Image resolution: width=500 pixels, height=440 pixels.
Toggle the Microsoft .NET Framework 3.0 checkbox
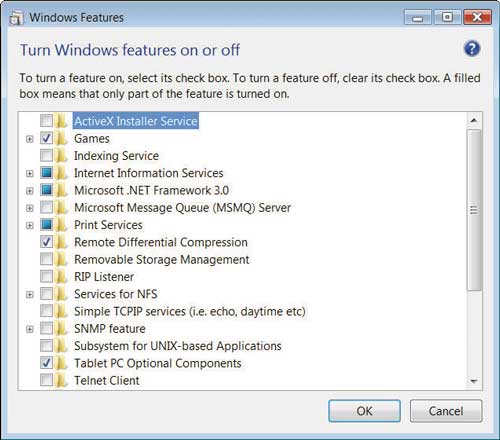pos(46,190)
